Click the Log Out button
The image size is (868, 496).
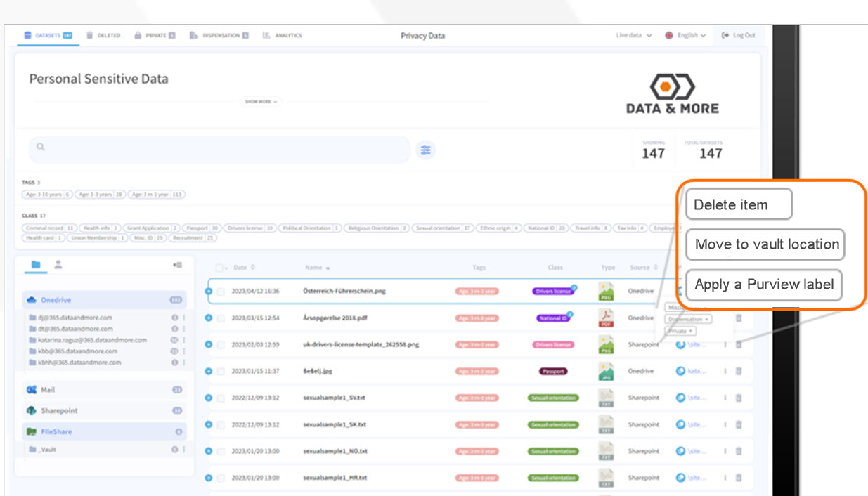(738, 35)
